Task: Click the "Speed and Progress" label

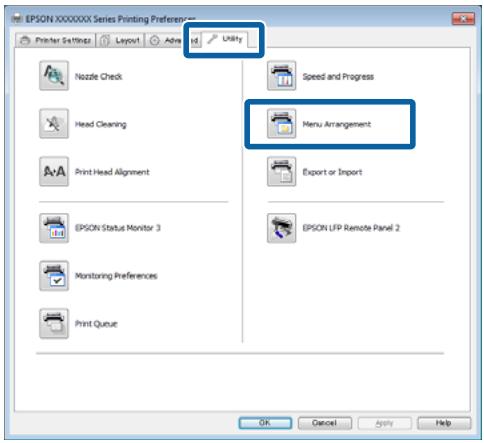Action: click(338, 76)
